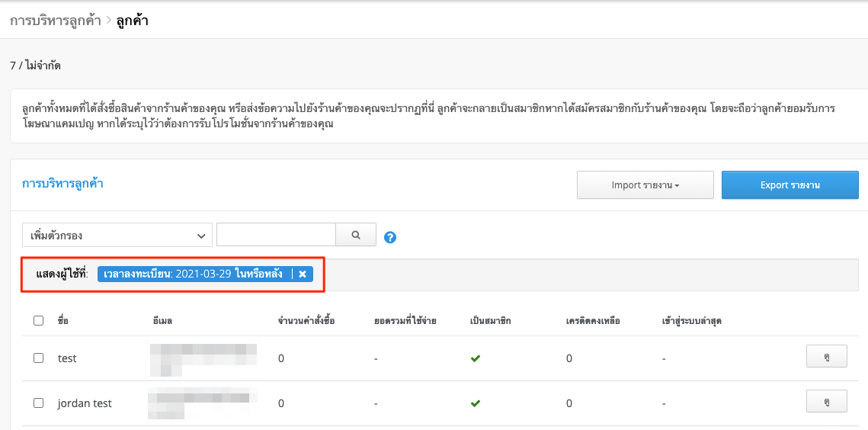This screenshot has height=430, width=868.
Task: Click the การบริหารลูกค้า panel heading
Action: 62,184
